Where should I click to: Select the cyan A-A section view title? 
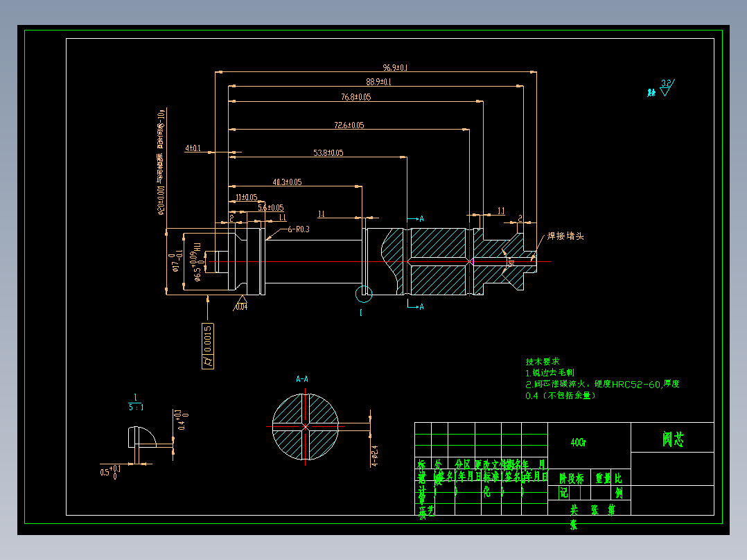coord(302,379)
